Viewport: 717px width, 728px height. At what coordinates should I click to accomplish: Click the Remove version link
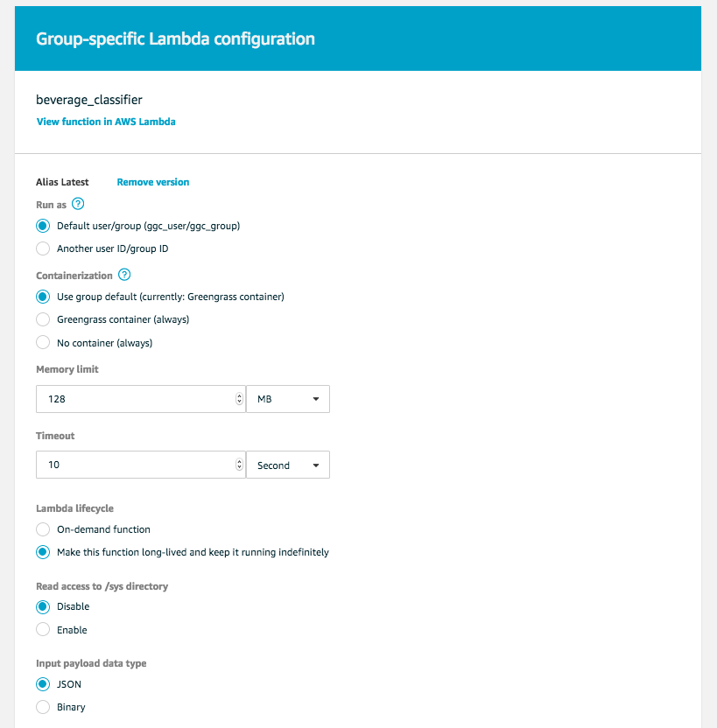click(x=153, y=182)
